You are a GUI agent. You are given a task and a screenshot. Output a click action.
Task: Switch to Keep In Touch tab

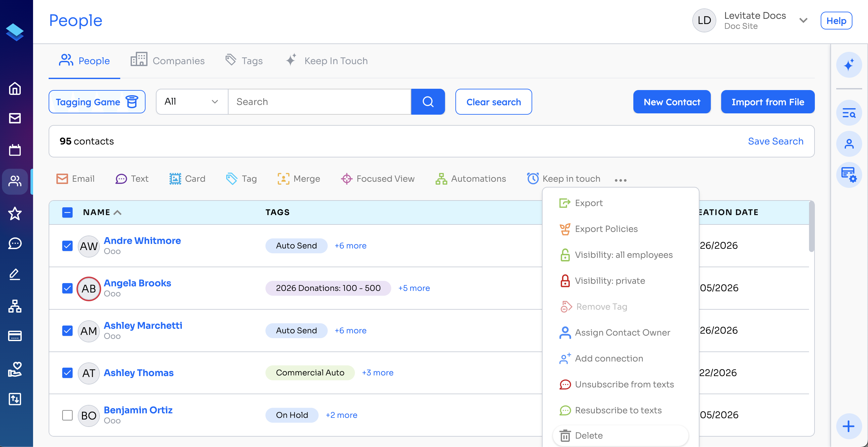click(326, 61)
